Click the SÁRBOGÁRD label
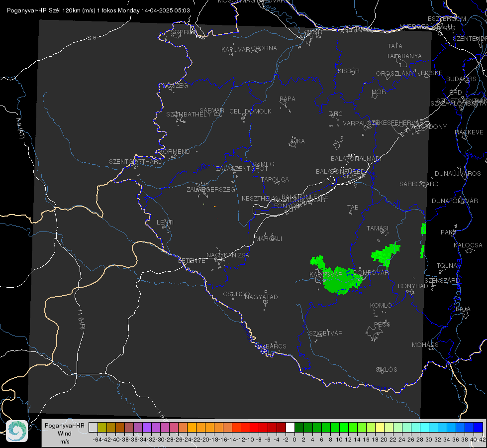This screenshot has width=487, height=448. 419,184
